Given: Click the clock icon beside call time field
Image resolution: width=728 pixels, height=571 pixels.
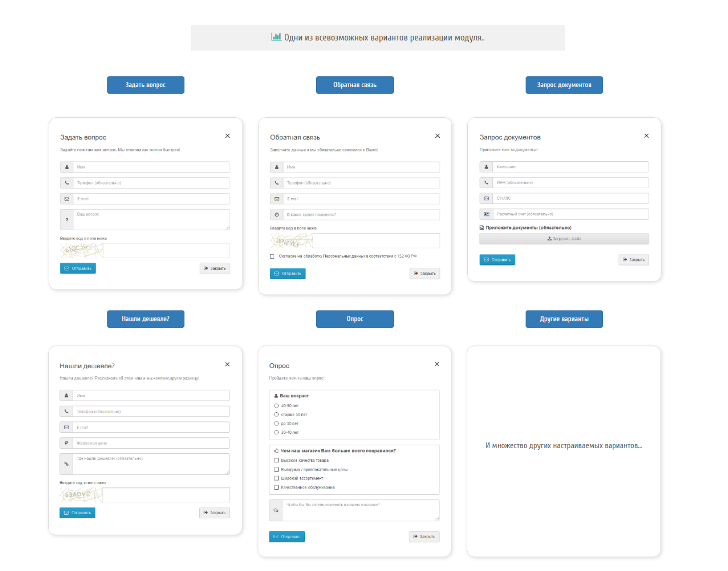Looking at the screenshot, I should pos(277,215).
